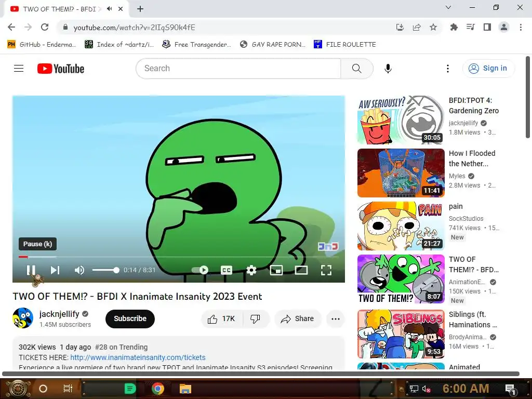The image size is (532, 399).
Task: Bookmark this page star icon
Action: pyautogui.click(x=433, y=27)
